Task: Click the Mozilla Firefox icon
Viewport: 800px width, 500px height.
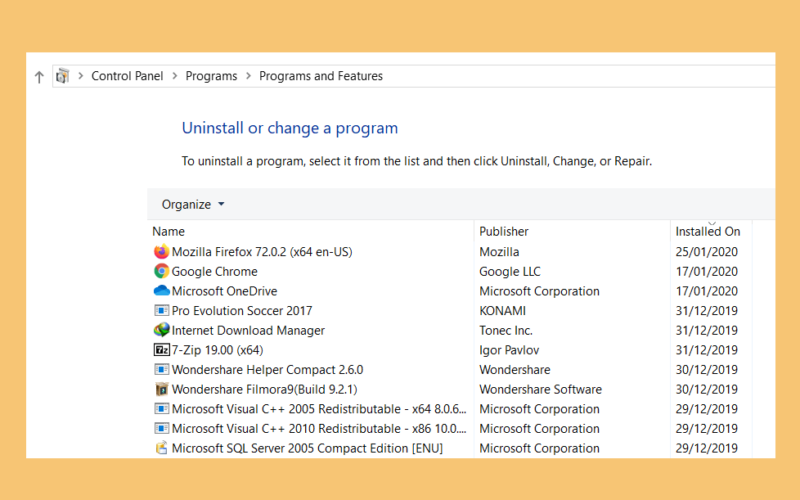Action: pyautogui.click(x=161, y=252)
